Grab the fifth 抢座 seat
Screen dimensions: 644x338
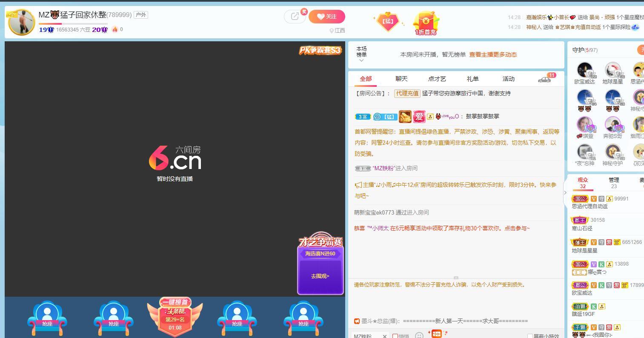point(303,318)
